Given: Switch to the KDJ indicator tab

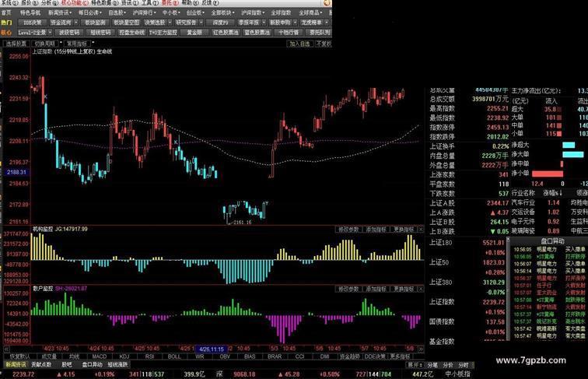Looking at the screenshot, I should [124, 356].
